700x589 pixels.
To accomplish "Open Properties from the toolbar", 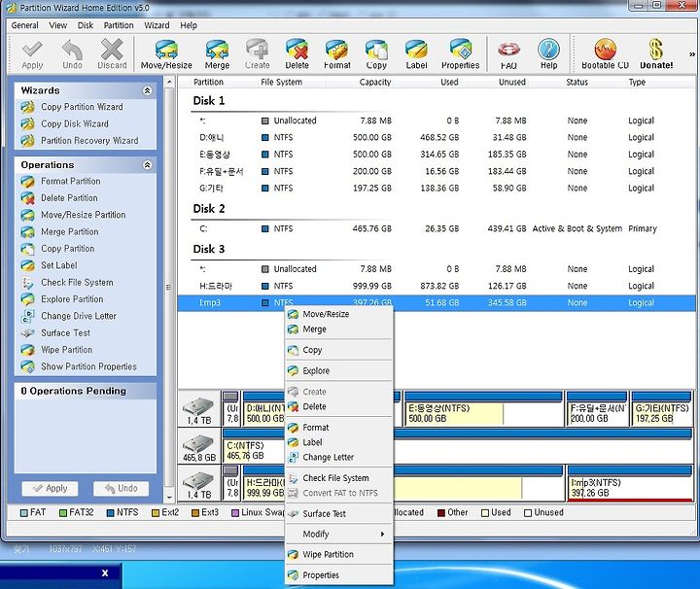I will 460,54.
